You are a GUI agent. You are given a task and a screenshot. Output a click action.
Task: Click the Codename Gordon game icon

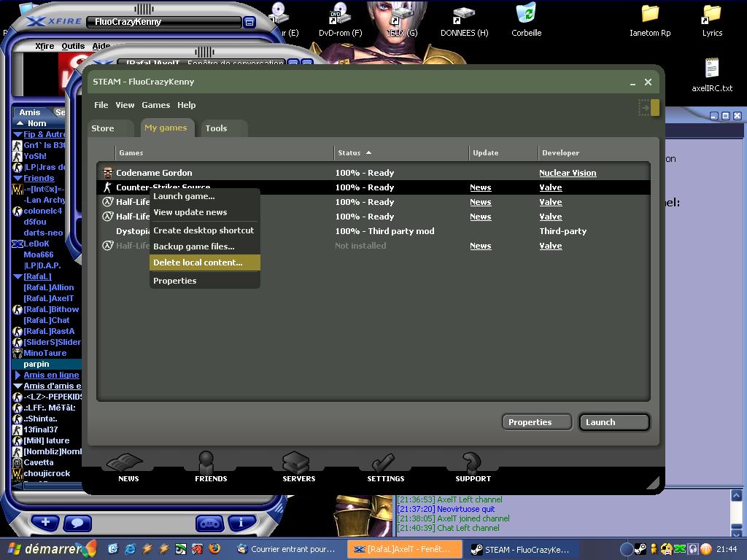tap(108, 172)
